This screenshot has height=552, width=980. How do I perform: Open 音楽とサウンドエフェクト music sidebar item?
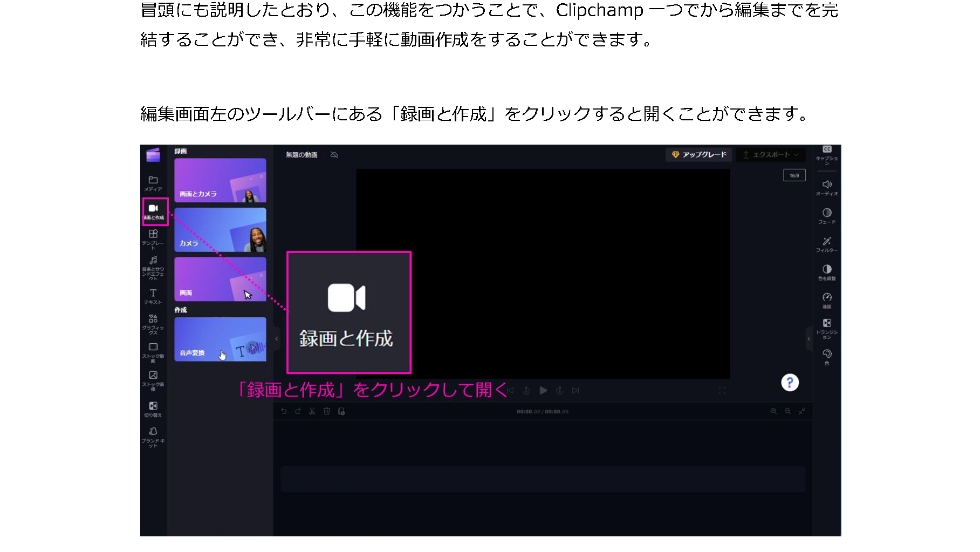point(153,268)
